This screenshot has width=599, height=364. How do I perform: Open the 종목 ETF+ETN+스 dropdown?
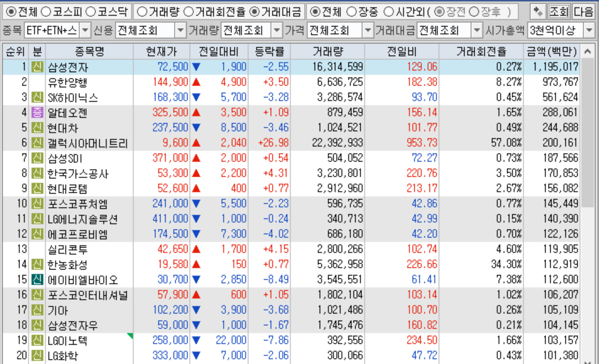85,30
